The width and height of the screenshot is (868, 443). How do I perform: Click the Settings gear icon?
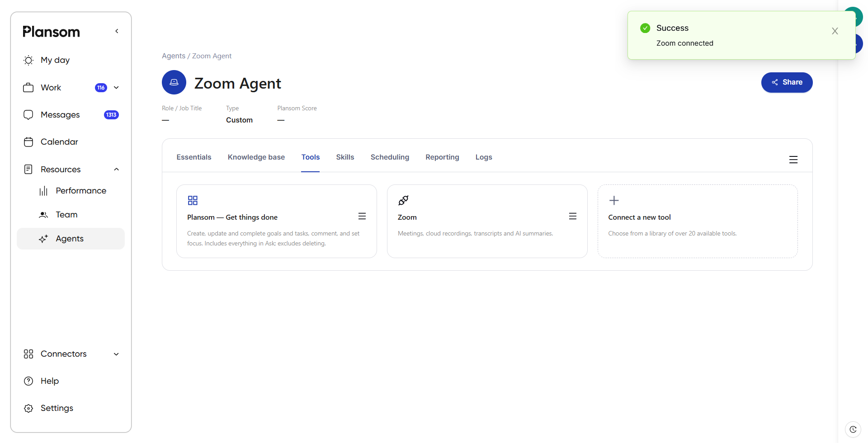[28, 408]
